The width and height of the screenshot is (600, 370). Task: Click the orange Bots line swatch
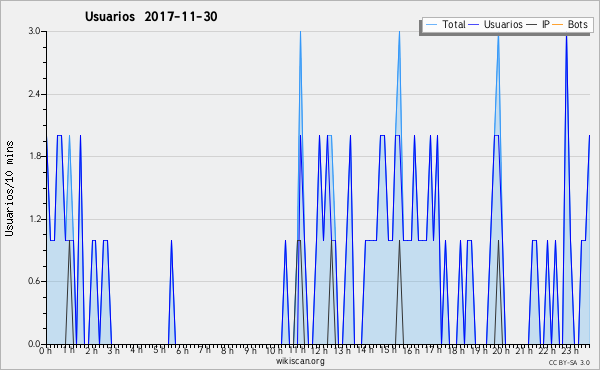click(558, 25)
